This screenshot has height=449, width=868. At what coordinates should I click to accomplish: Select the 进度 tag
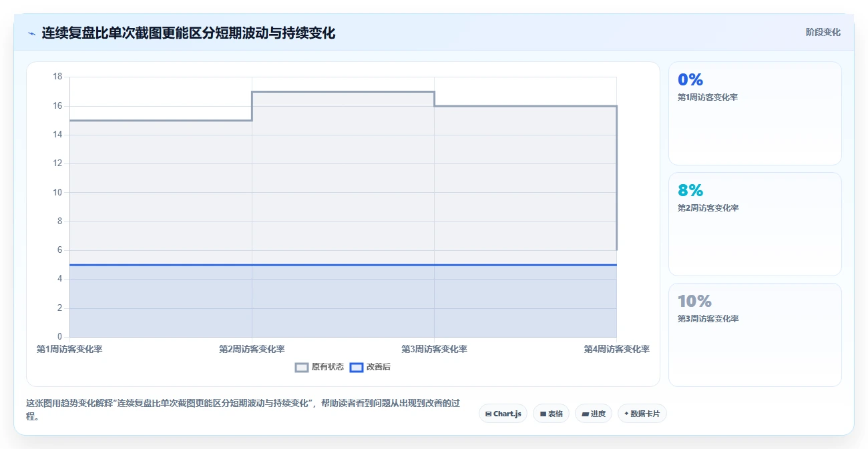pos(593,414)
